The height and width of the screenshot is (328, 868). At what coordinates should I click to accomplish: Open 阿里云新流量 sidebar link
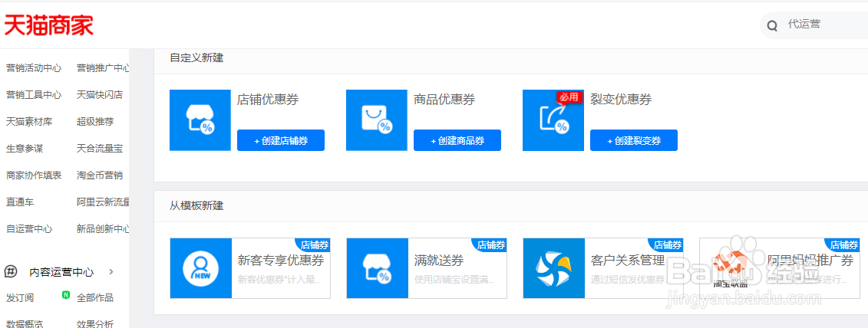point(103,202)
